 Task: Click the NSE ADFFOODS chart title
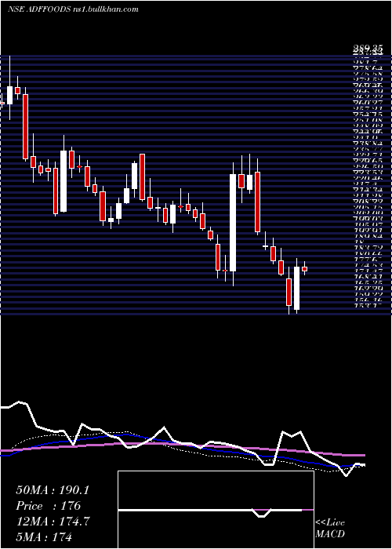(40, 9)
